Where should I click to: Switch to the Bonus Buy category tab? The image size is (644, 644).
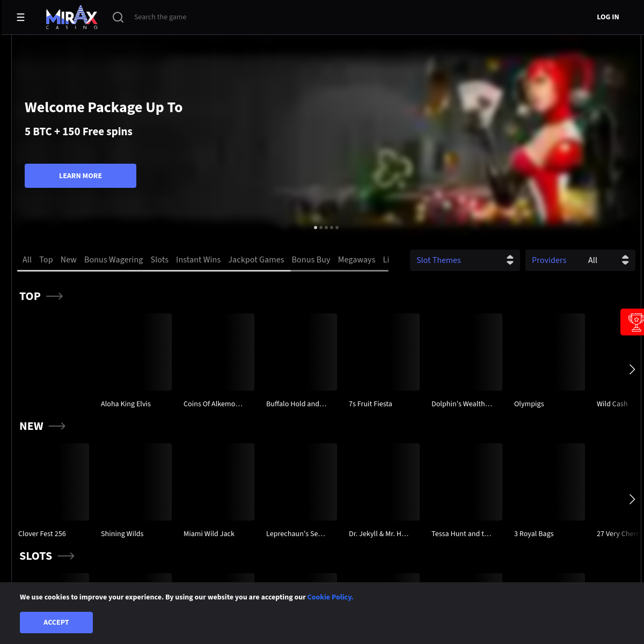pos(311,260)
